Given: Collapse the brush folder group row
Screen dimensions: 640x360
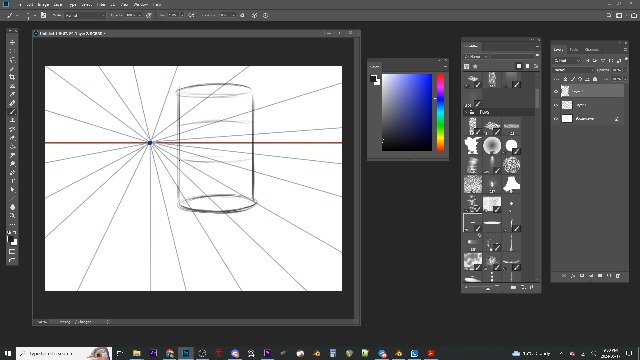Looking at the screenshot, I should pyautogui.click(x=466, y=112).
